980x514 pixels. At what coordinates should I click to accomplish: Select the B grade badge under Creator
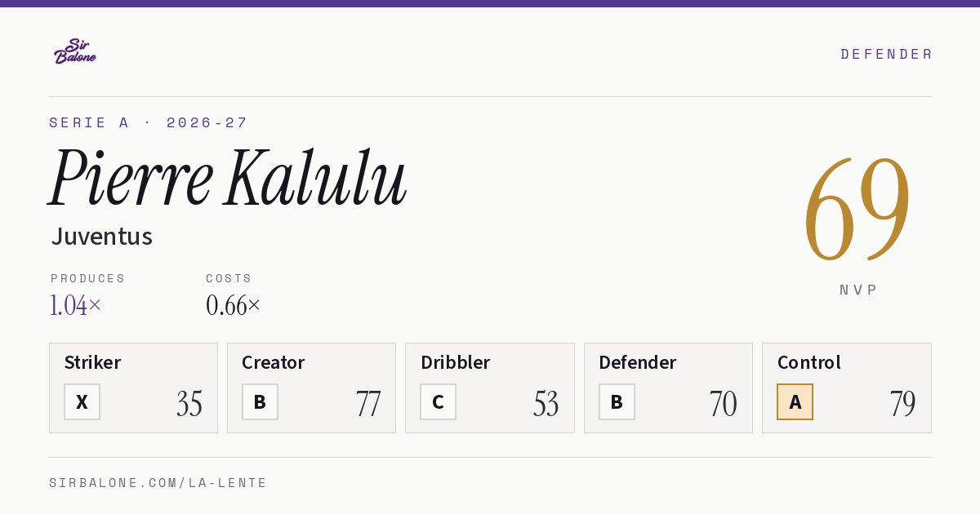[260, 401]
